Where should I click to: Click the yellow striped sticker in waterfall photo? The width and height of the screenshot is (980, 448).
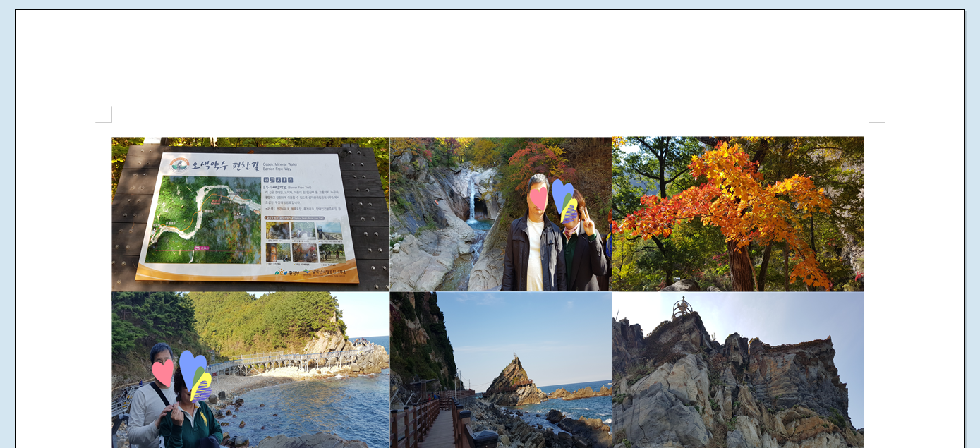570,210
